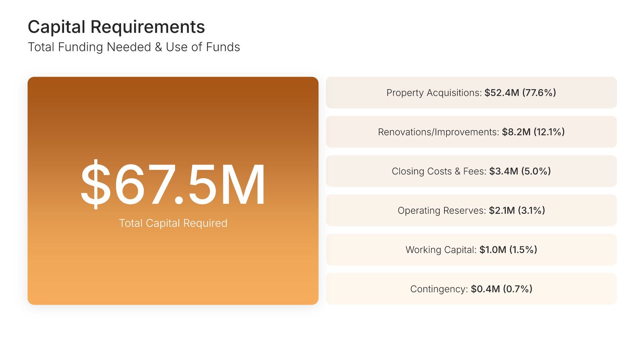The image size is (644, 362).
Task: Select the $2.1M (3.1%) value
Action: click(x=517, y=210)
